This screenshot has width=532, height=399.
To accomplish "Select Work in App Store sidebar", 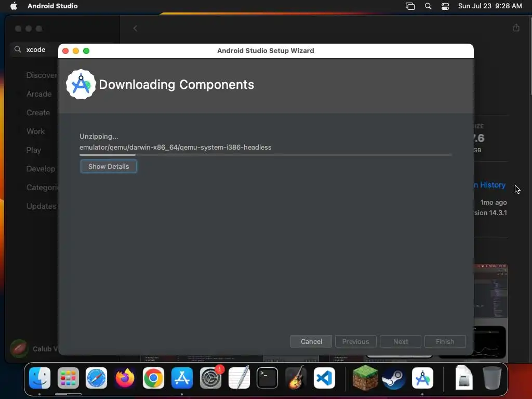I will (x=36, y=131).
